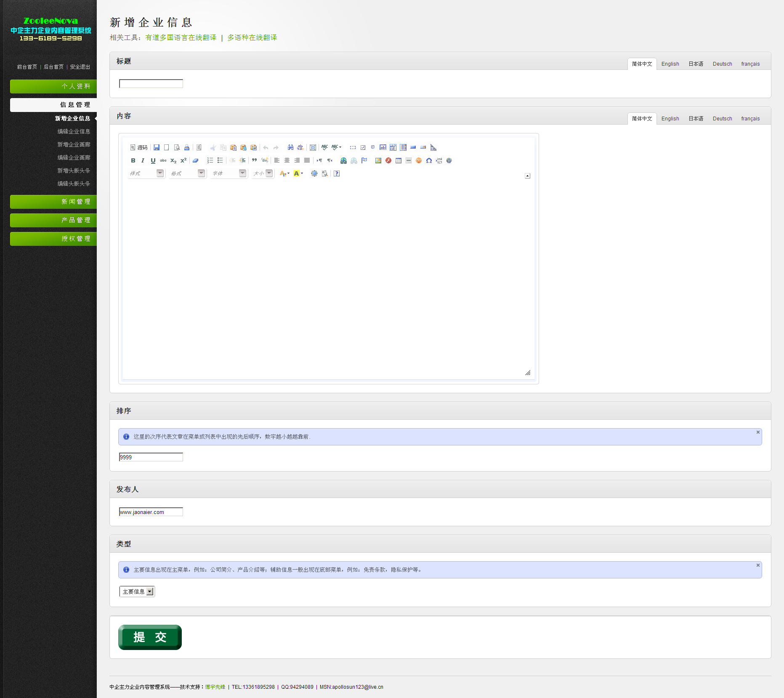This screenshot has height=698, width=784.
Task: Open the 主要信息 type dropdown
Action: click(x=137, y=591)
